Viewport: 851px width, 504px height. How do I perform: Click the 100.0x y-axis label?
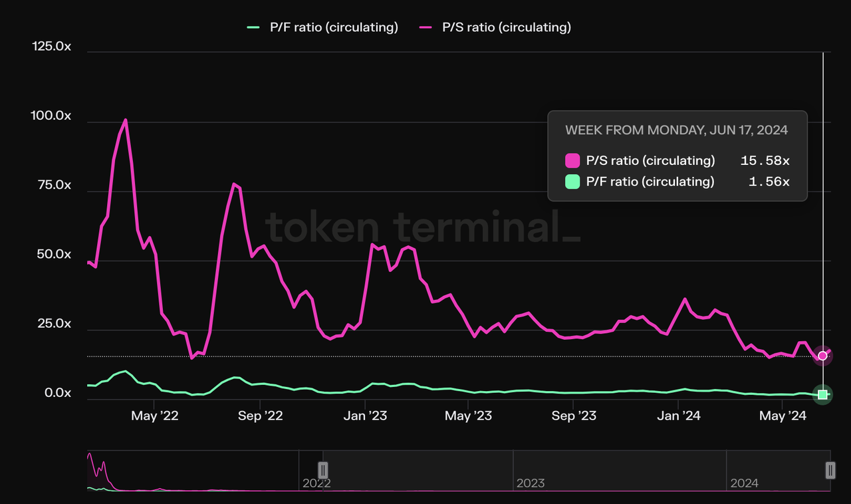click(x=51, y=116)
